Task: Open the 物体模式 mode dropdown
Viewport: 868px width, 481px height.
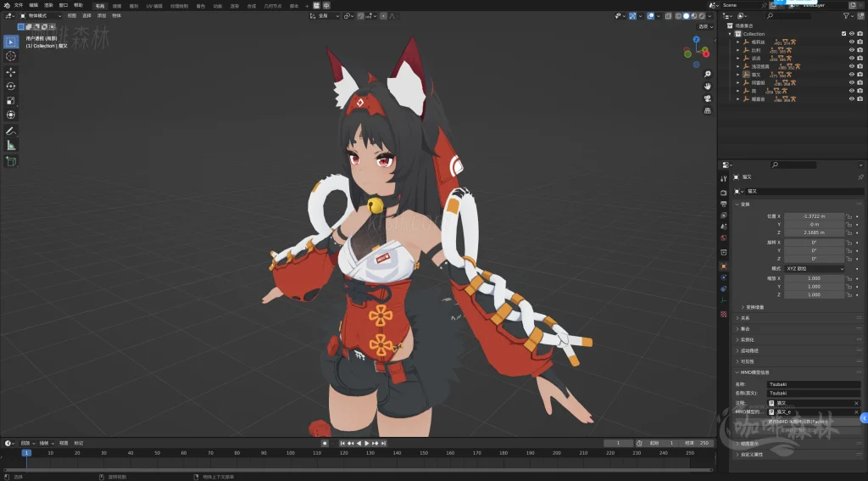Action: (x=41, y=16)
